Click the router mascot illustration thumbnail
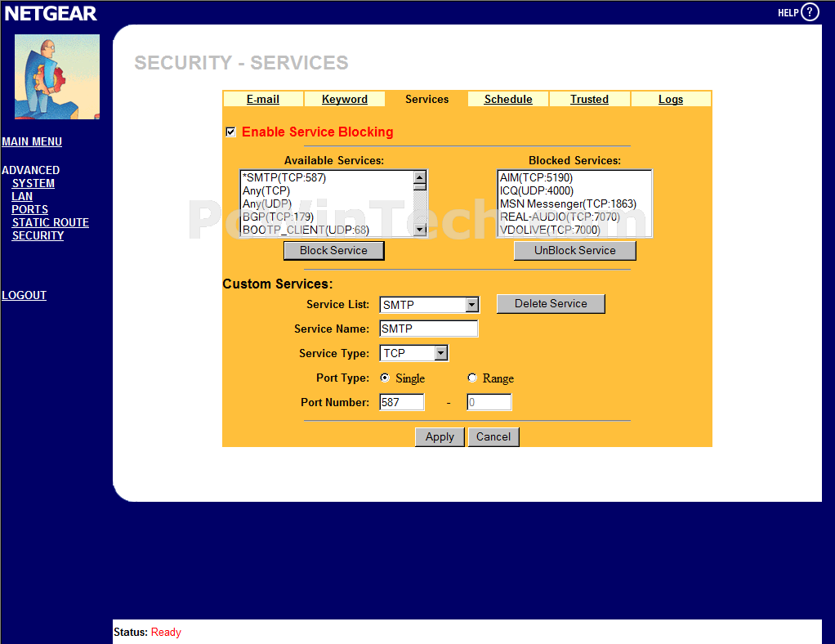Viewport: 835px width, 644px height. tap(57, 77)
